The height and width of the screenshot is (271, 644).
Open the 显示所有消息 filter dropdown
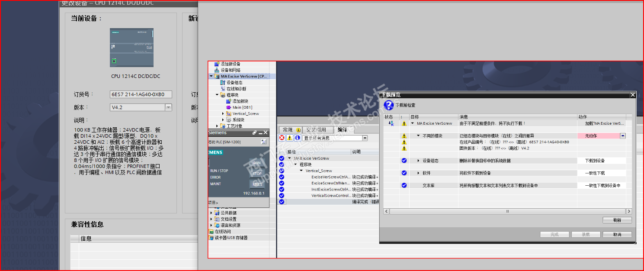point(365,138)
